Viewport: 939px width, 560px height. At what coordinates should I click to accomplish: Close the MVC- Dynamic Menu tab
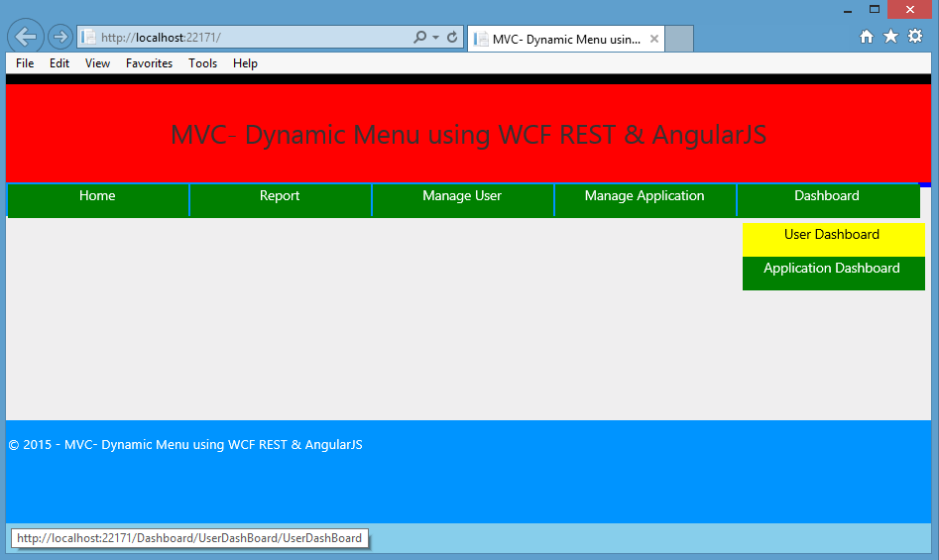654,39
